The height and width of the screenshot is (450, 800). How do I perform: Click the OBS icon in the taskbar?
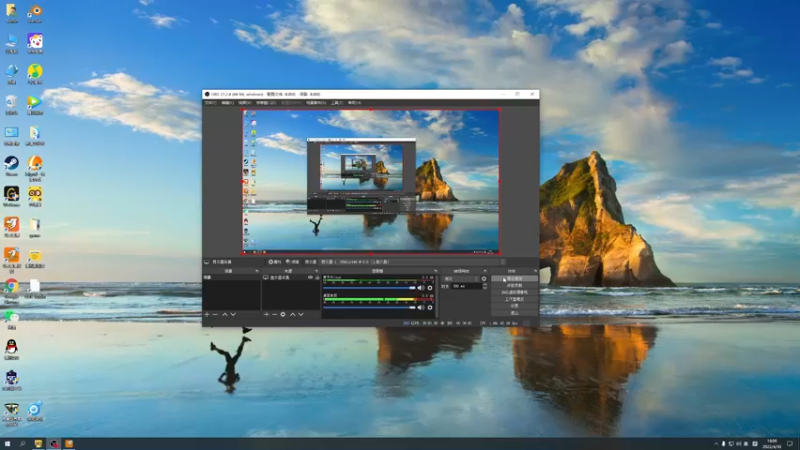click(x=54, y=444)
